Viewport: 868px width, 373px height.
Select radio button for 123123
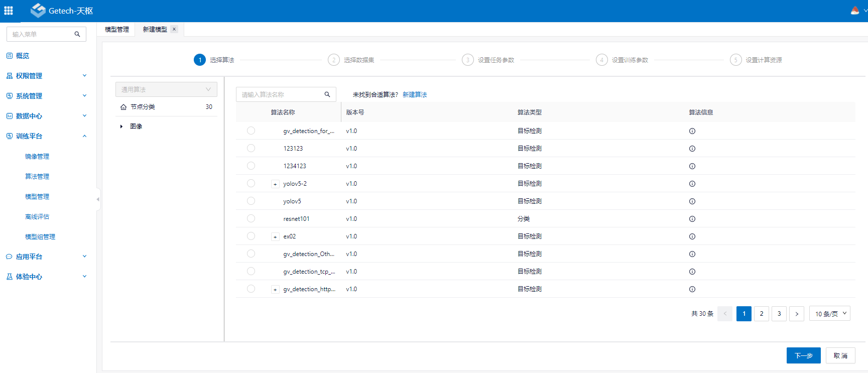[251, 148]
